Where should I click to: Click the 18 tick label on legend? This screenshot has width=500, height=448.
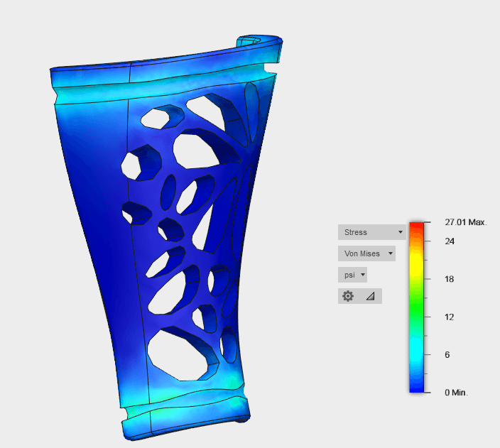(449, 279)
